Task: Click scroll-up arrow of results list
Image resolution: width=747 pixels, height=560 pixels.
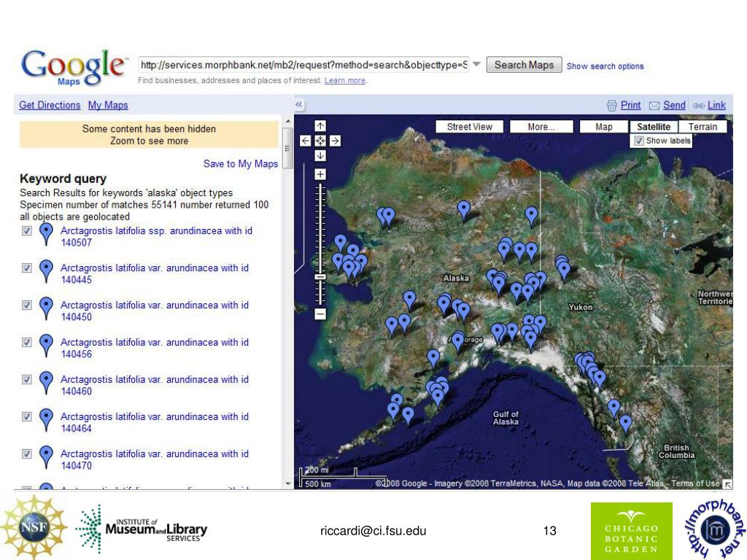Action: coord(287,121)
